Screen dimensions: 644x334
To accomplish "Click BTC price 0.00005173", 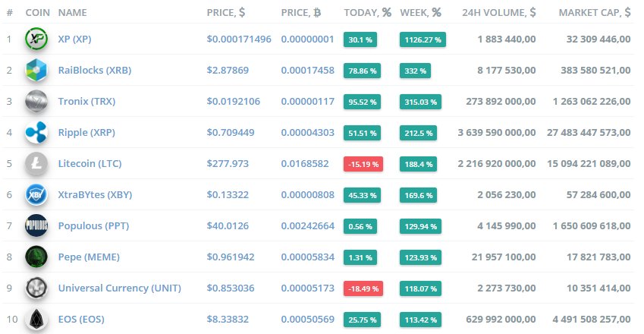I will pyautogui.click(x=308, y=288).
